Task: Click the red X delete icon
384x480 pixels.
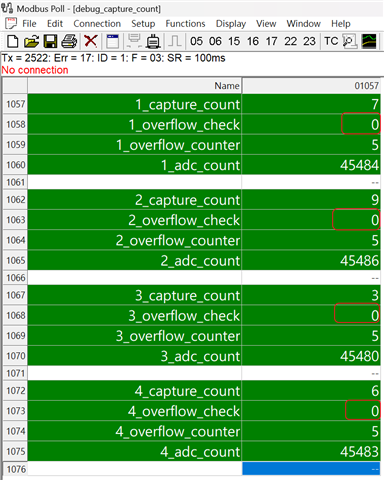Action: 91,41
